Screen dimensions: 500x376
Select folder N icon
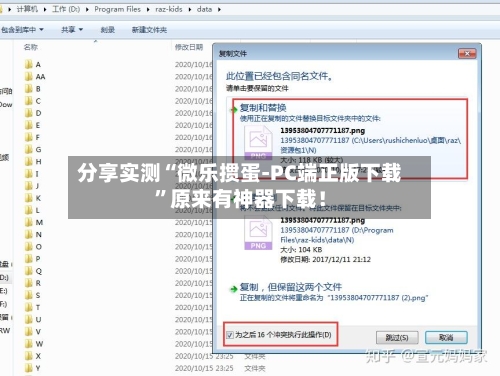click(x=29, y=234)
